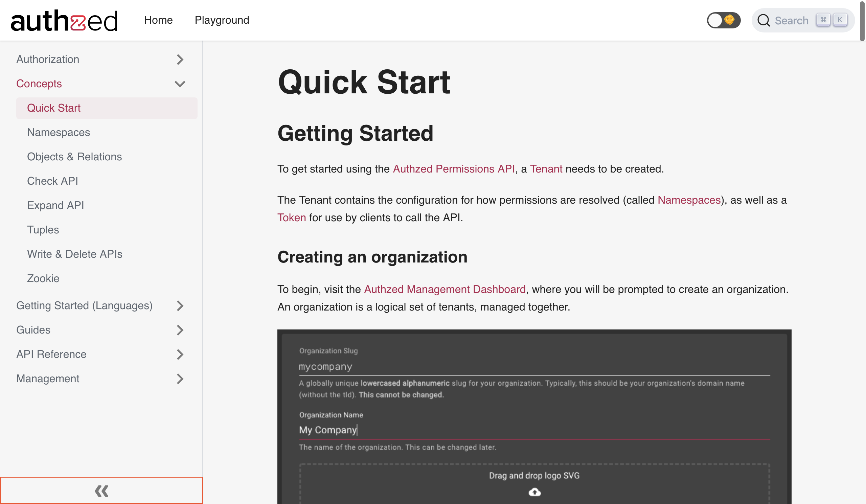
Task: Expand Getting Started (Languages) chevron
Action: pyautogui.click(x=180, y=306)
